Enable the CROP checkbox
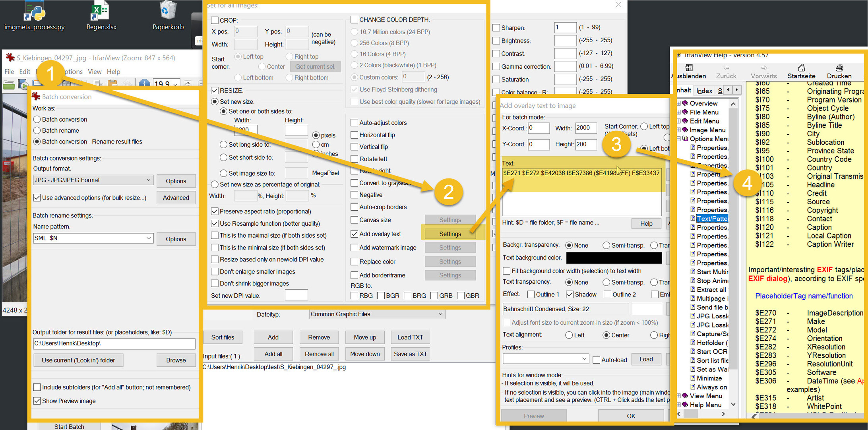868x430 pixels. pos(215,20)
